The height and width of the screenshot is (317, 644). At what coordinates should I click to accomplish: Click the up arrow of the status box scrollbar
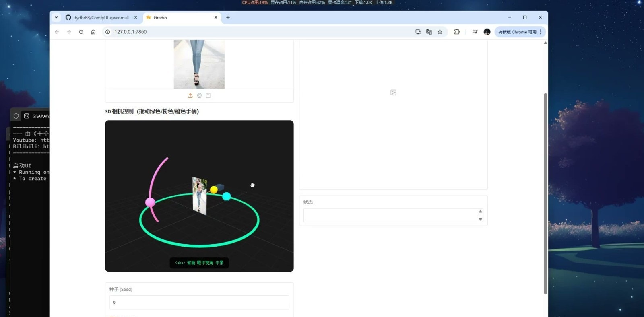coord(480,211)
